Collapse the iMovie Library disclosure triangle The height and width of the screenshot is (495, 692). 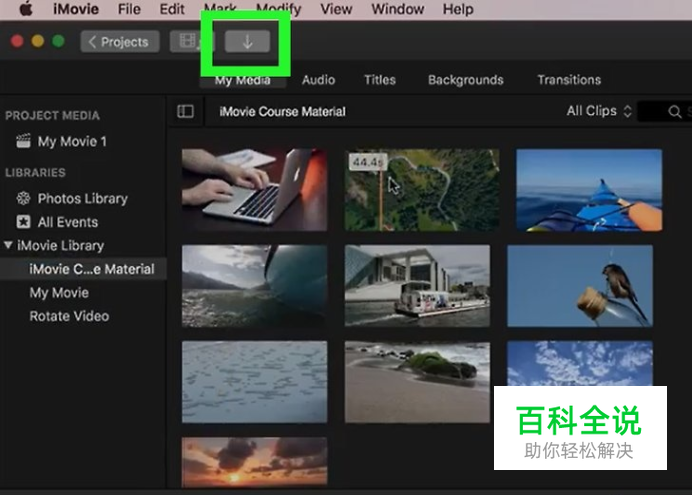[x=8, y=245]
